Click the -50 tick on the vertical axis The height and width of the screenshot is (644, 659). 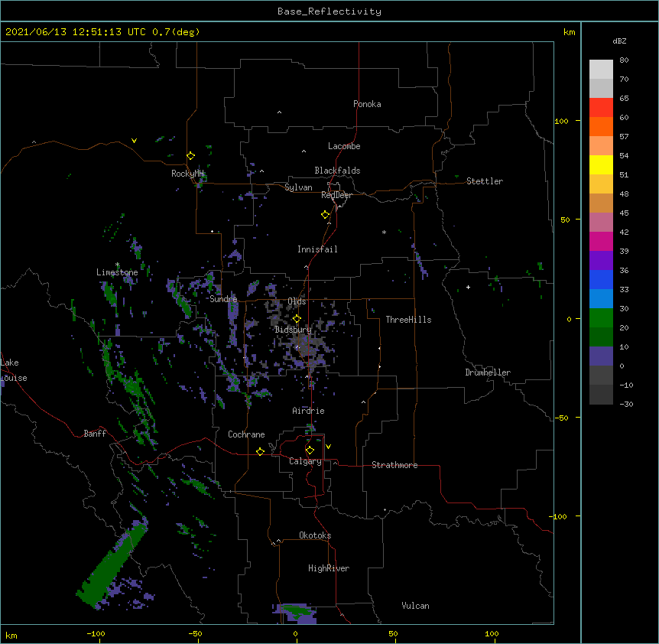(561, 418)
